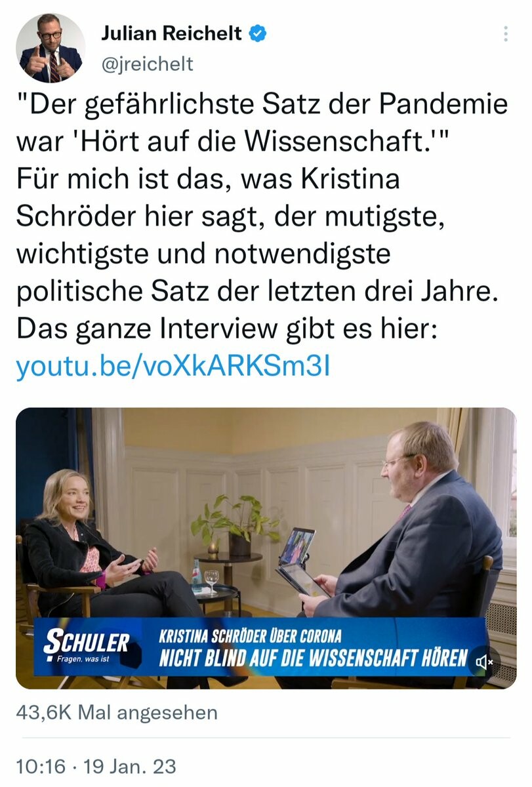The height and width of the screenshot is (787, 532).
Task: Select the 'KRISTINA SCHRÖDER ÜBER CORONA' caption
Action: (x=251, y=636)
